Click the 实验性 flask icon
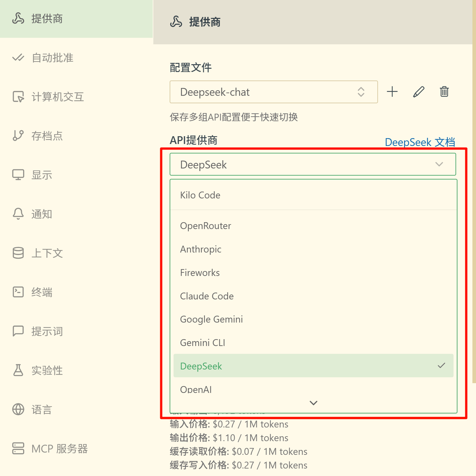Image resolution: width=476 pixels, height=476 pixels. click(x=18, y=370)
